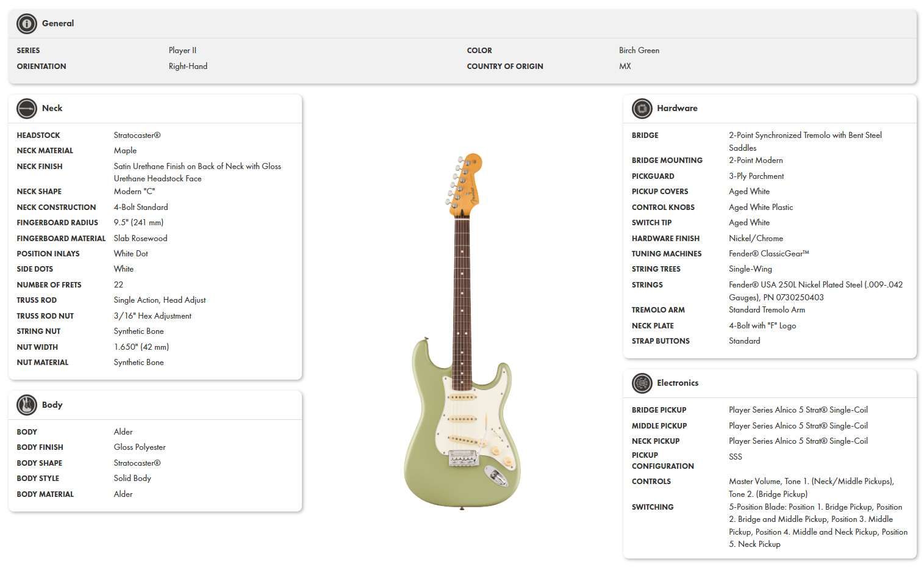Screen dimensions: 924x575
Task: Click the Slab Rosewood fingerboard value
Action: (140, 238)
